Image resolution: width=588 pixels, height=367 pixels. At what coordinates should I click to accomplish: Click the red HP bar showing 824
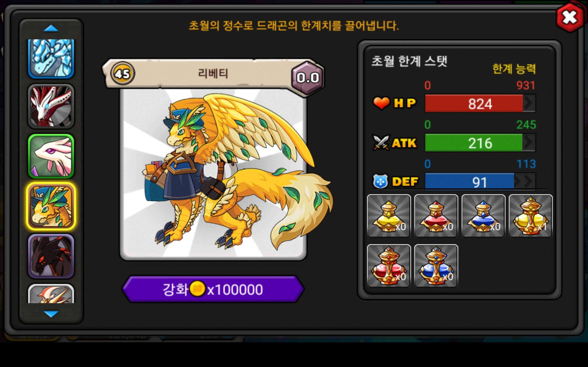tap(480, 103)
